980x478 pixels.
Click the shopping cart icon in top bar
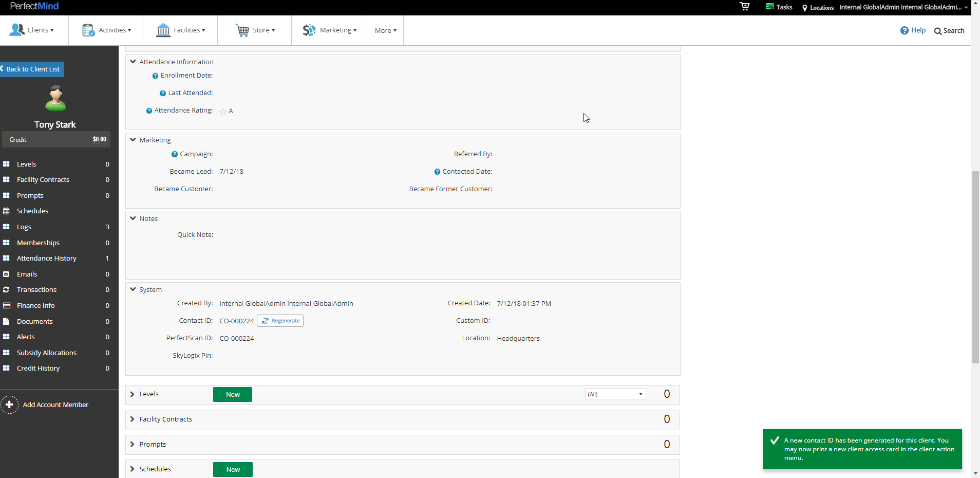point(744,7)
